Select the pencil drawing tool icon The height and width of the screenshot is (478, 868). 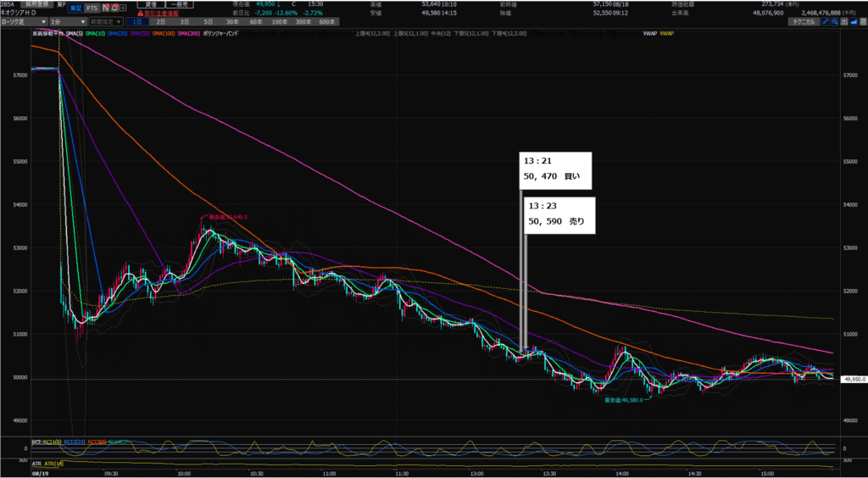[x=825, y=22]
